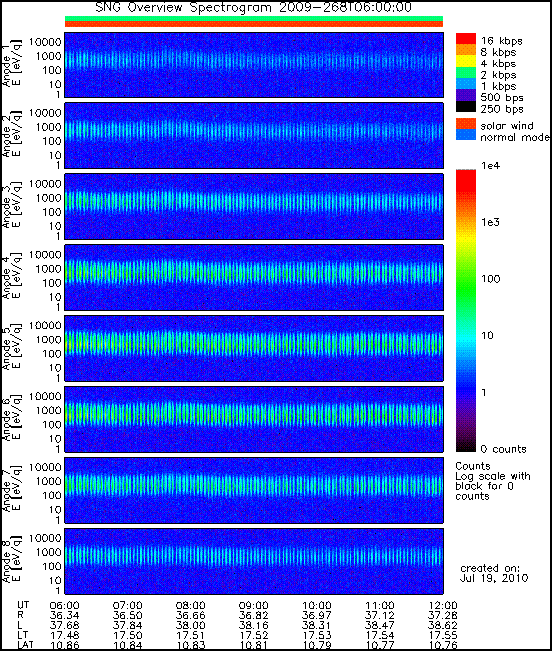This screenshot has height=651, width=552.
Task: Open the Anode 4 spectrogram panel
Action: (254, 277)
